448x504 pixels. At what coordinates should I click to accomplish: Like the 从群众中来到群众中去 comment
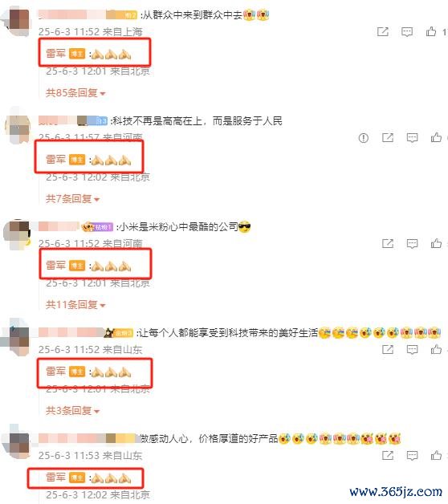click(x=431, y=31)
